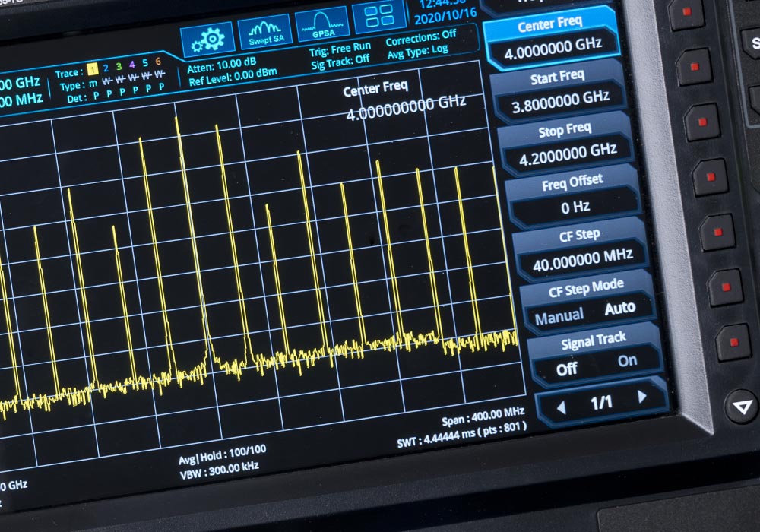The image size is (760, 532).
Task: Select the Start Freq softkey menu item
Action: [x=559, y=91]
